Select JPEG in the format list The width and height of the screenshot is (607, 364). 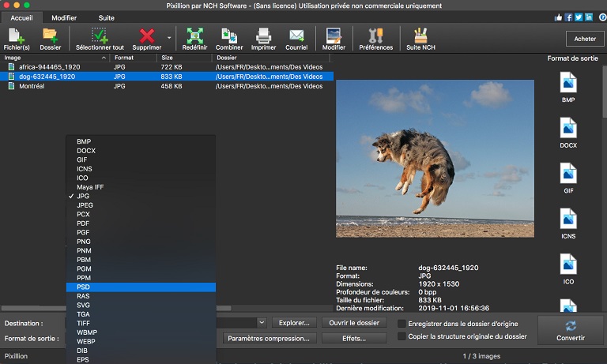coord(141,205)
